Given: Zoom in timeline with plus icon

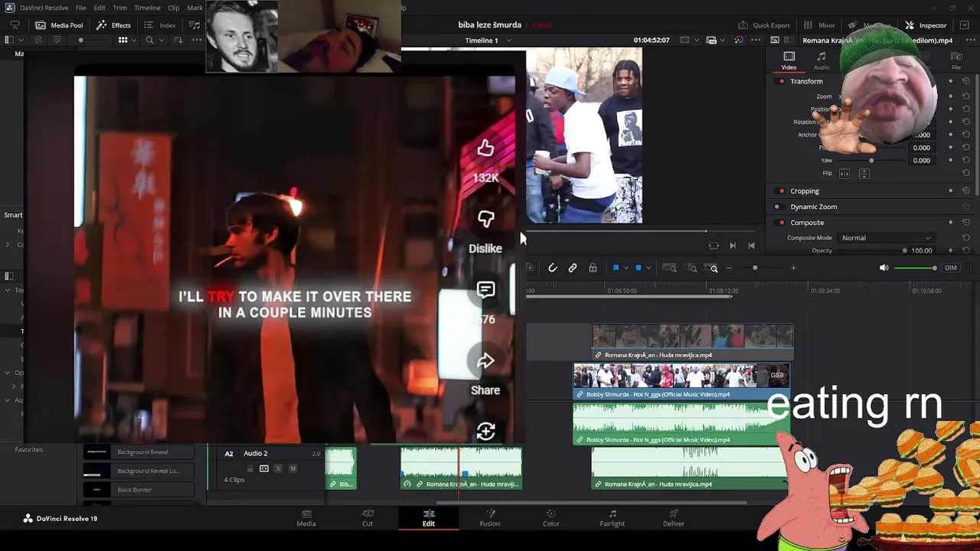Looking at the screenshot, I should 793,268.
